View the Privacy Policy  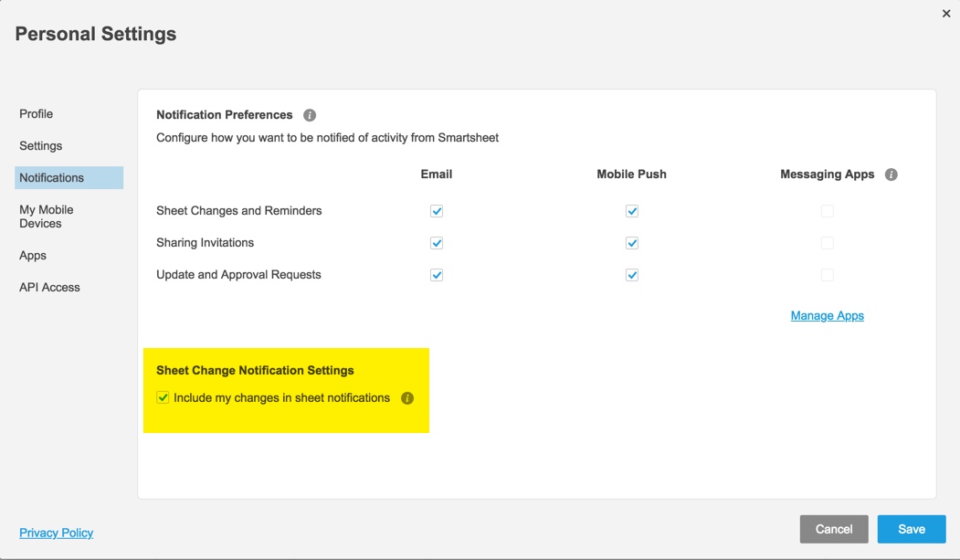click(x=56, y=533)
